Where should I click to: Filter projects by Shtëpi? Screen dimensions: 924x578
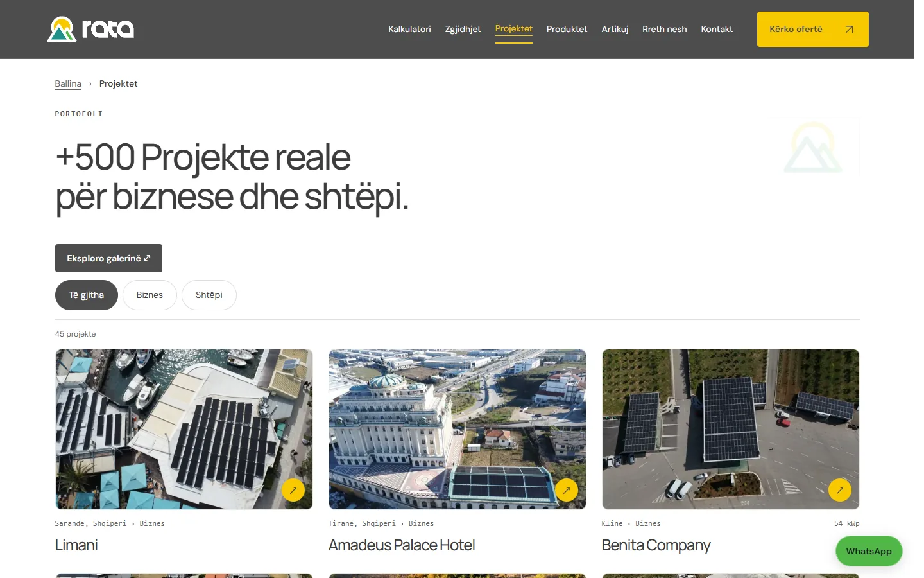[x=209, y=295]
